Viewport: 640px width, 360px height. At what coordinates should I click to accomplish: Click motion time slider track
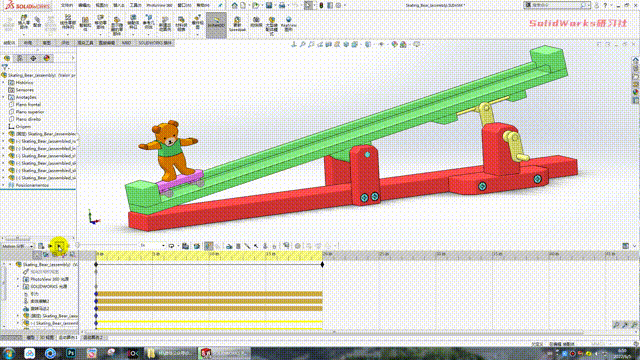(108, 246)
